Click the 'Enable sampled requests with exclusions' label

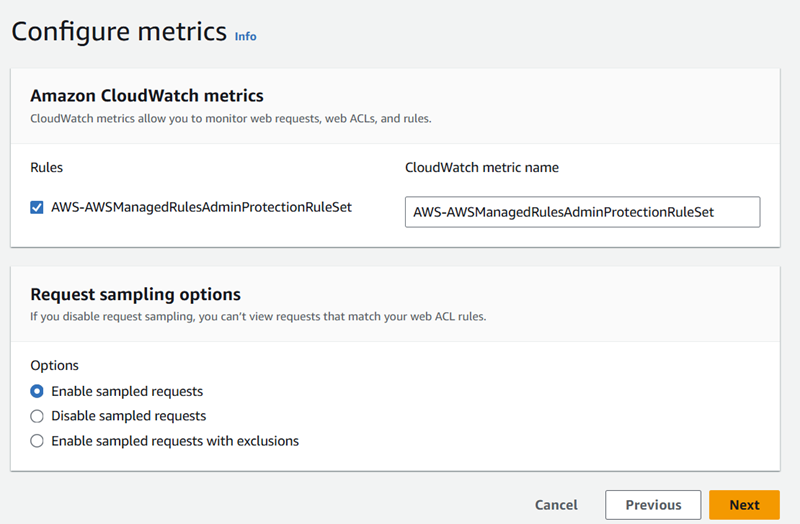tap(175, 441)
